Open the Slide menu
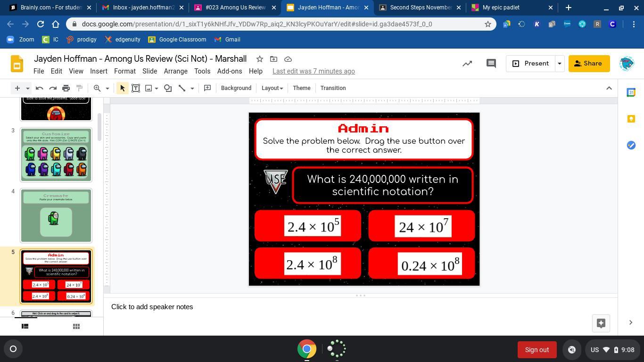The height and width of the screenshot is (362, 644). [x=149, y=71]
